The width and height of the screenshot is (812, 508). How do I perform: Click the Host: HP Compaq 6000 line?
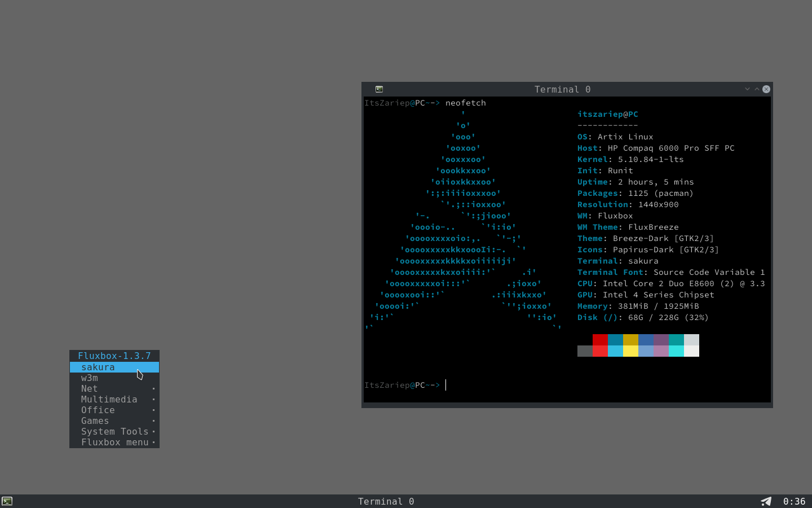[x=656, y=148]
